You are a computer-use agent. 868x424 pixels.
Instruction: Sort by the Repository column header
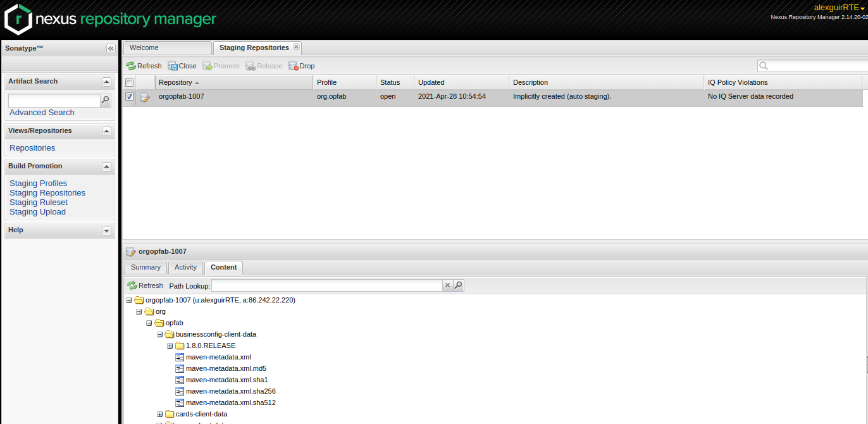233,82
